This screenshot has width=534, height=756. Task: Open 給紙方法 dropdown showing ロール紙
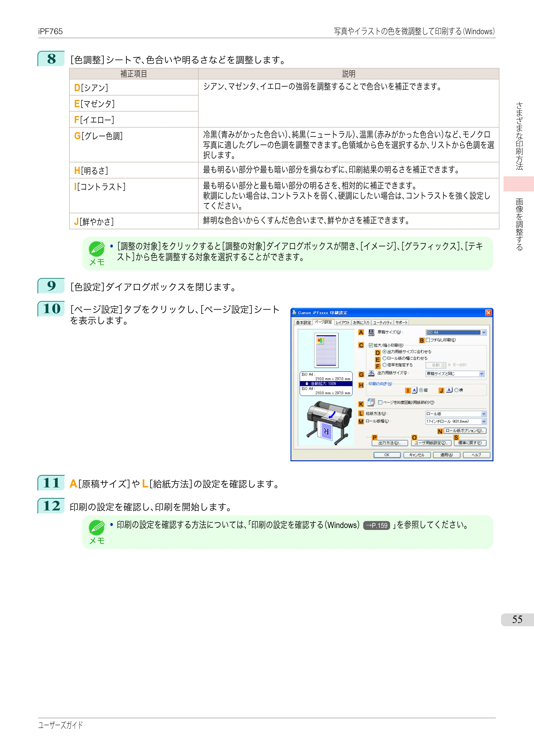456,414
